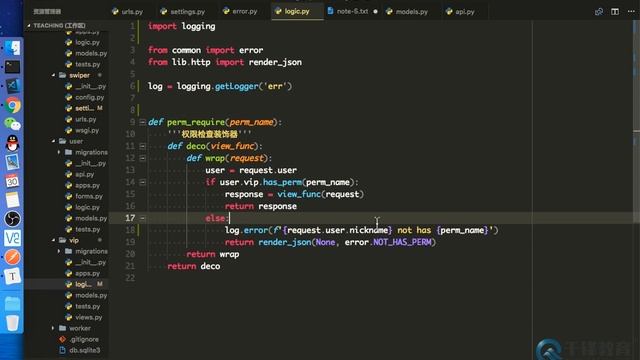Fold perm_require function at line 9

point(142,122)
